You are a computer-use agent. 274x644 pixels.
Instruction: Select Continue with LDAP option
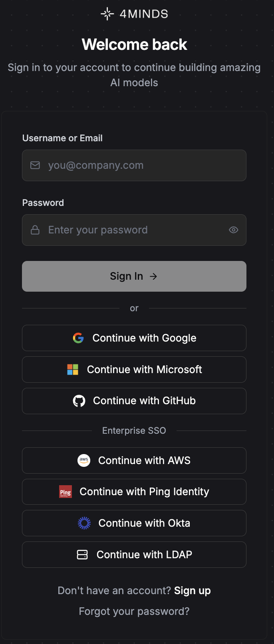tap(134, 555)
